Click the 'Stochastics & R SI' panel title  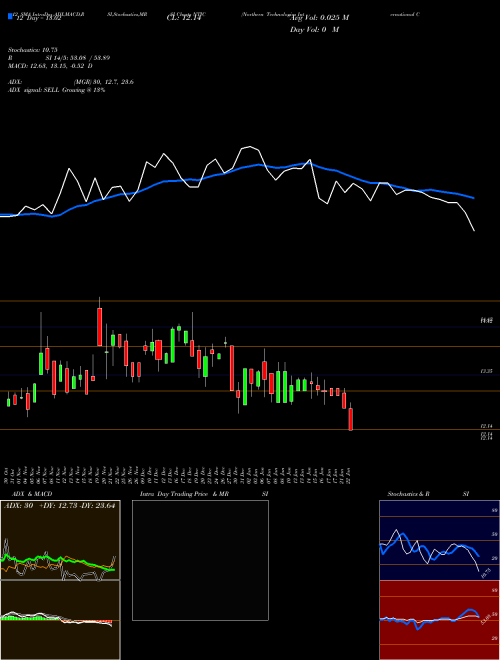click(428, 494)
